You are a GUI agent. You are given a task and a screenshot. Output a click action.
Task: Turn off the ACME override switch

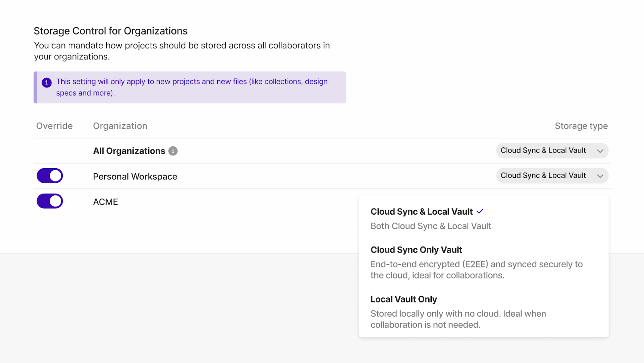click(x=50, y=201)
